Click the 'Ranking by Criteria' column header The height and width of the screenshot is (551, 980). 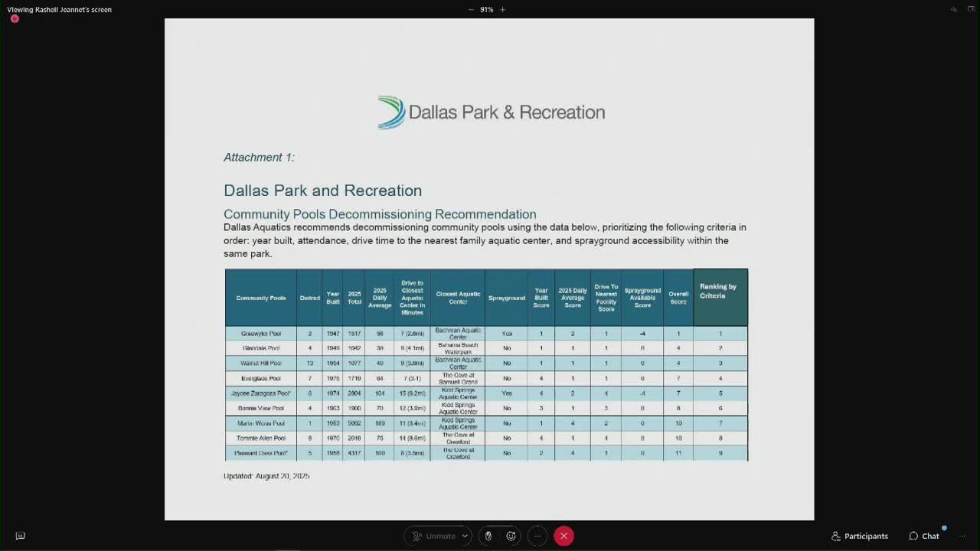(720, 298)
